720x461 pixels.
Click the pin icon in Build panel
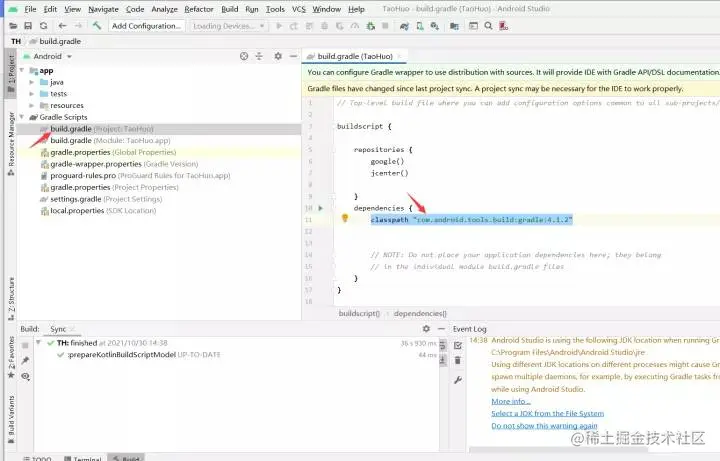pos(25,360)
